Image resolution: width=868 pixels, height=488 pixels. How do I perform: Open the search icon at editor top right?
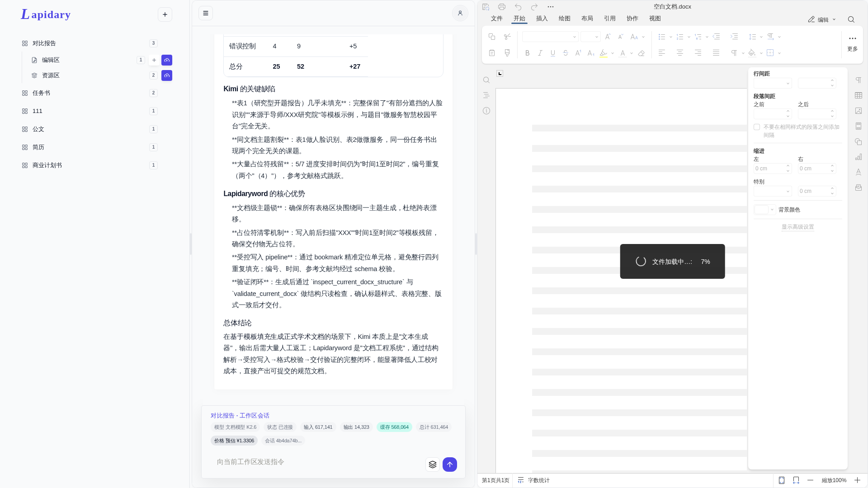pyautogui.click(x=851, y=19)
